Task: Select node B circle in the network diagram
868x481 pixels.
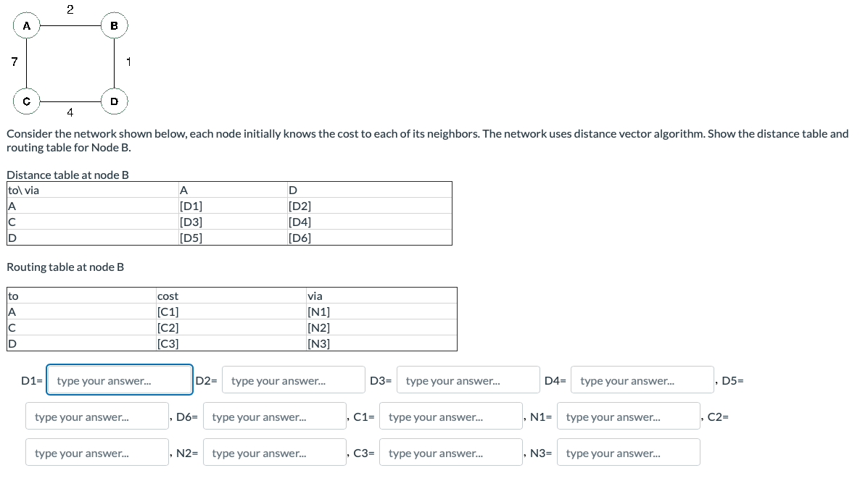Action: pyautogui.click(x=114, y=25)
